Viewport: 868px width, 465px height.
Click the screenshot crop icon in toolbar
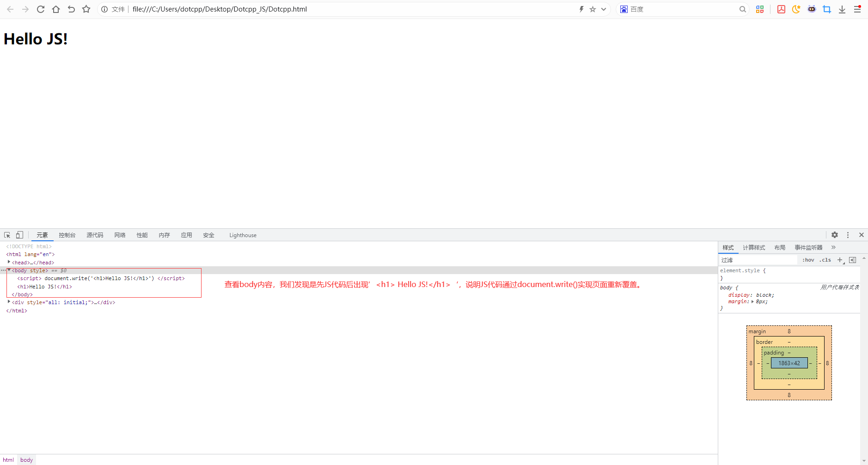tap(827, 9)
